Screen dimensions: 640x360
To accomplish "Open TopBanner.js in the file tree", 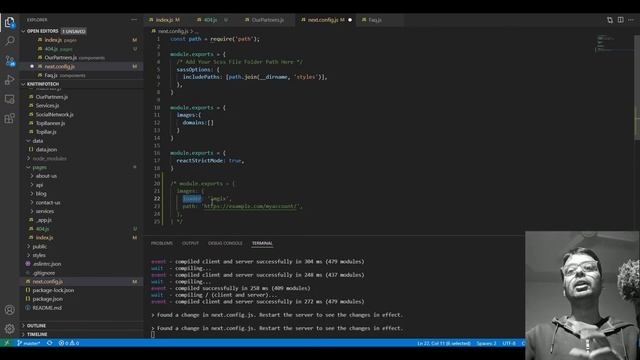I will 82,123.
